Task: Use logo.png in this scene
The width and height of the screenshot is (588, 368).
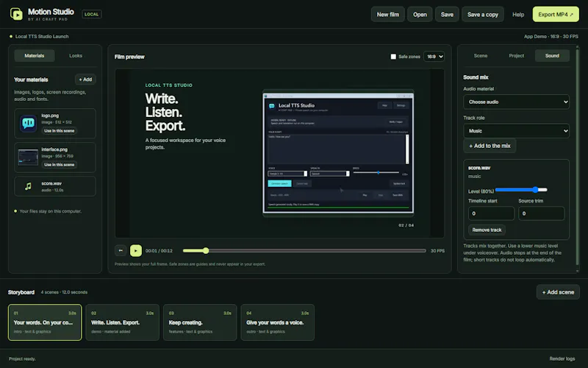Action: (x=60, y=131)
